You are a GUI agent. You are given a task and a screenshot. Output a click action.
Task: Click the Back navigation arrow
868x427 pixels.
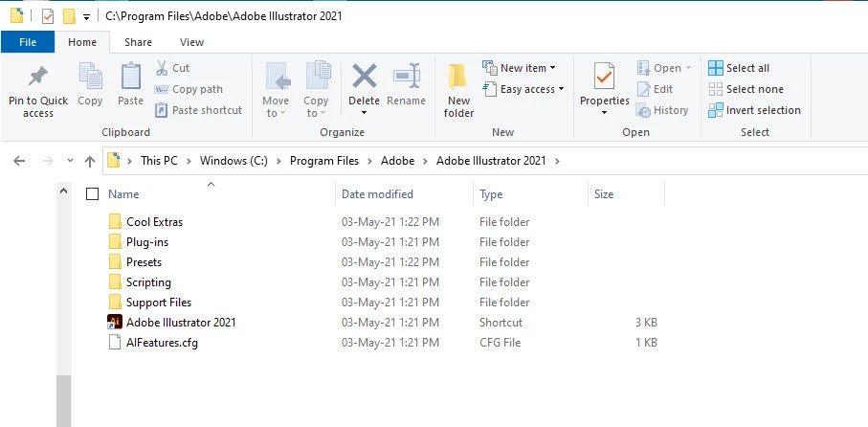[x=19, y=161]
